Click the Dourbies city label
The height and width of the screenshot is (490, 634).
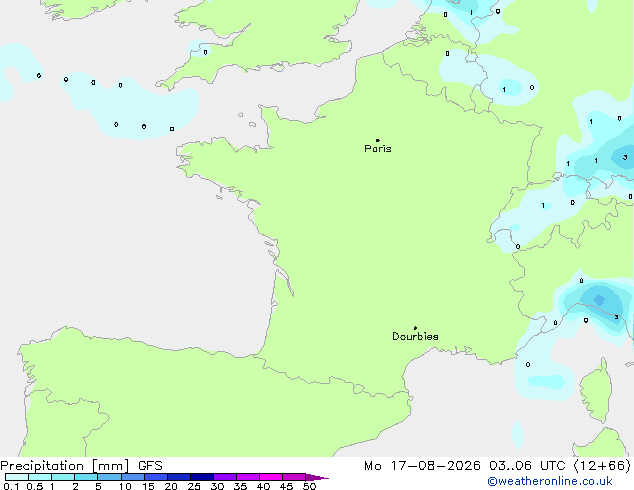(415, 336)
